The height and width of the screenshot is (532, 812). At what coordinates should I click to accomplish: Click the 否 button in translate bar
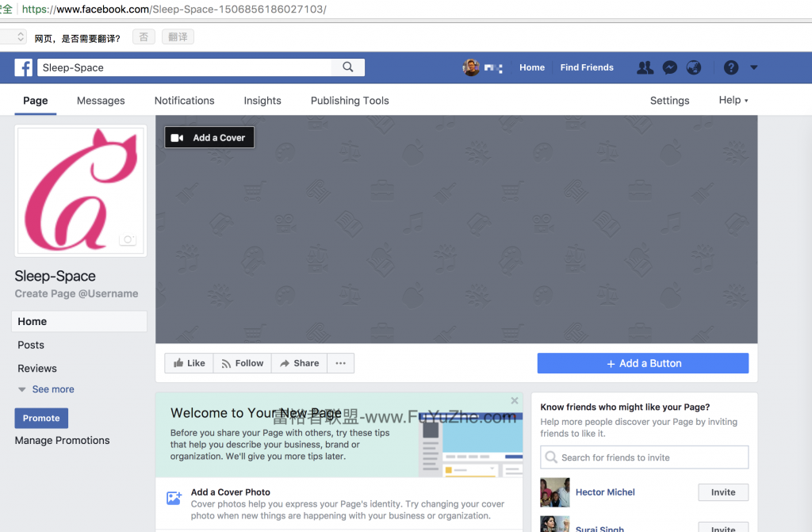144,36
